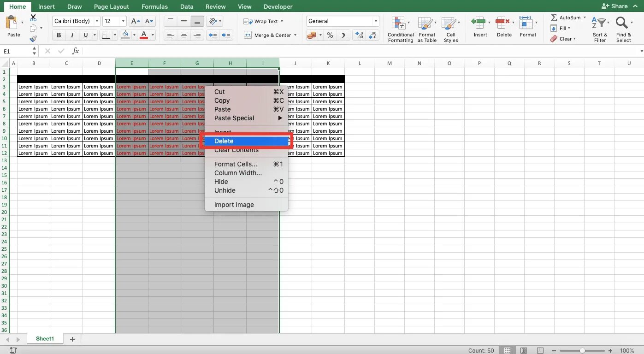644x354 pixels.
Task: Expand the formula bar chevron
Action: coord(641,51)
